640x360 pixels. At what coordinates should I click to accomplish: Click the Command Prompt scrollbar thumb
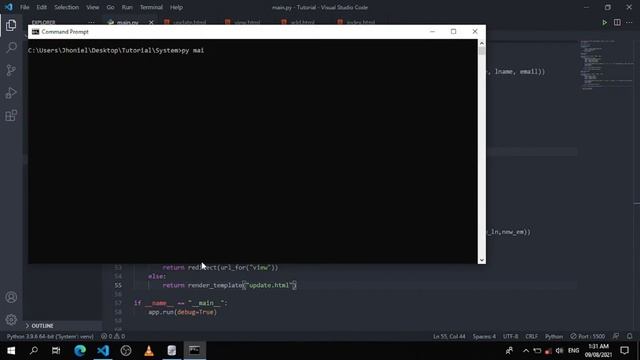482,51
